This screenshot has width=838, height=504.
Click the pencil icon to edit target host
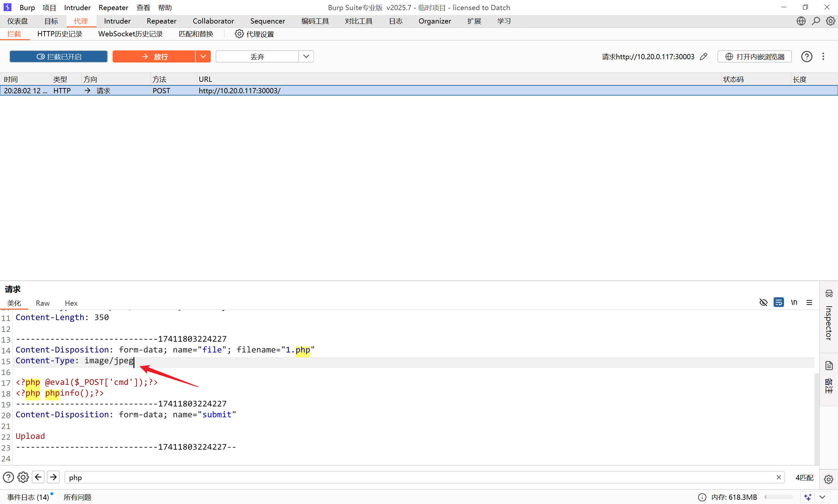point(703,57)
